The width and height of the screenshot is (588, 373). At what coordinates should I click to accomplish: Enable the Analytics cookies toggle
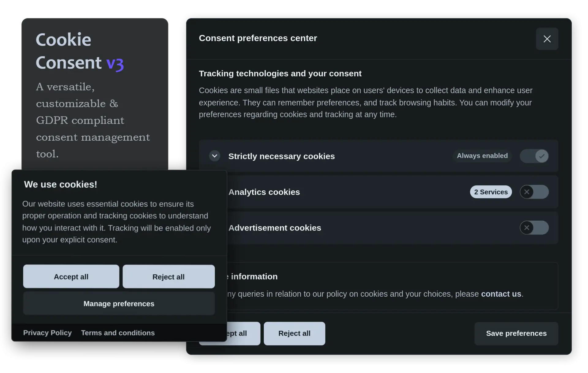pyautogui.click(x=534, y=192)
